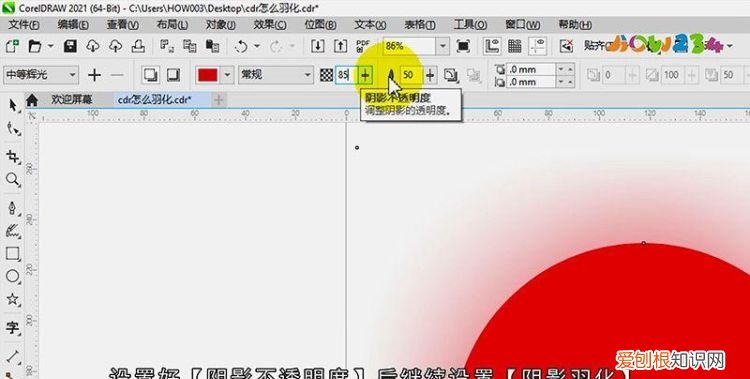Click the red shadow color swatch
The image size is (750, 379).
pos(208,75)
